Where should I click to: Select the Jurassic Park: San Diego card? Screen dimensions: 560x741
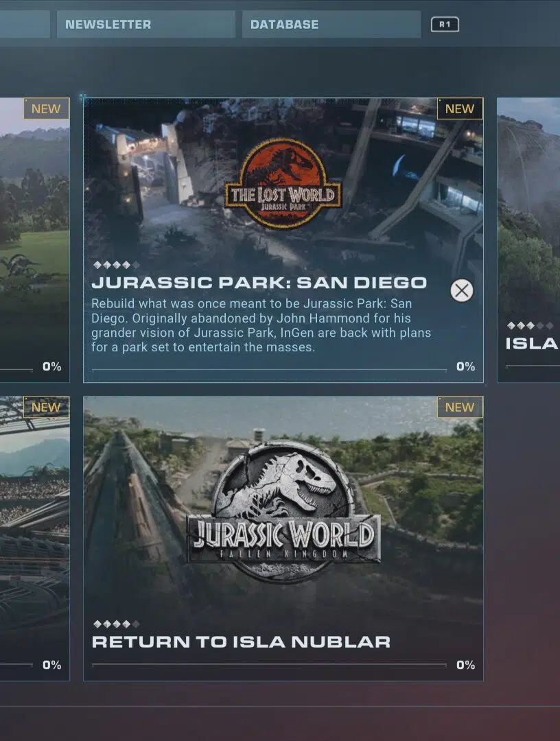(283, 240)
